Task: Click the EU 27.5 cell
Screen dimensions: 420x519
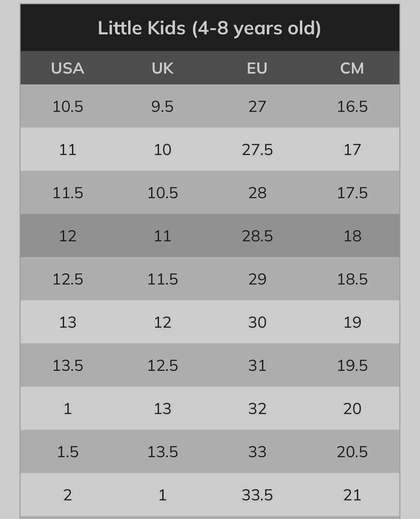Action: (257, 150)
